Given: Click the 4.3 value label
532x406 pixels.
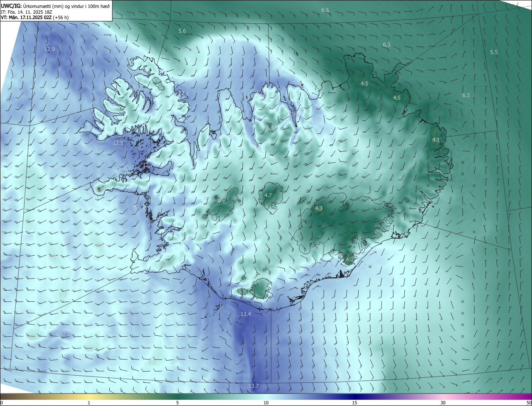Looking at the screenshot, I should pyautogui.click(x=319, y=208).
